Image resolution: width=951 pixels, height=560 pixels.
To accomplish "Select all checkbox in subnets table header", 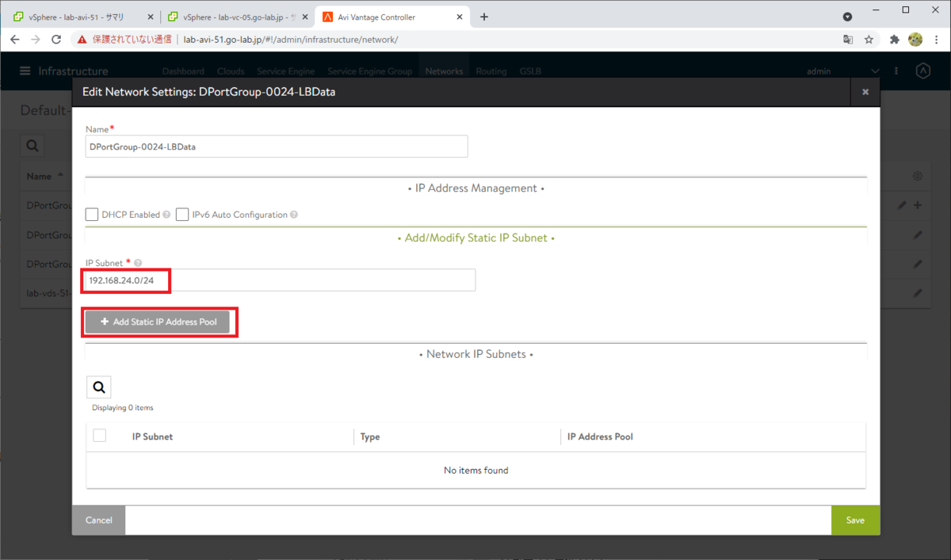I will coord(100,436).
